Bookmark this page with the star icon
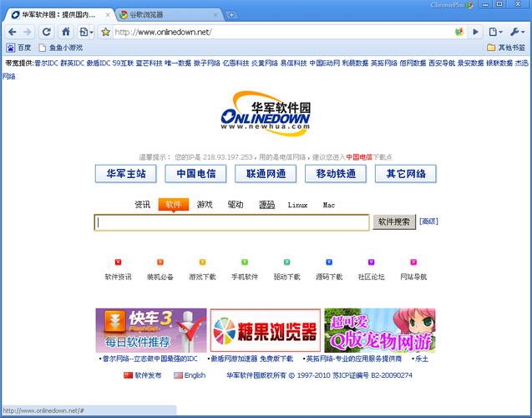Image resolution: width=532 pixels, height=418 pixels. click(106, 32)
